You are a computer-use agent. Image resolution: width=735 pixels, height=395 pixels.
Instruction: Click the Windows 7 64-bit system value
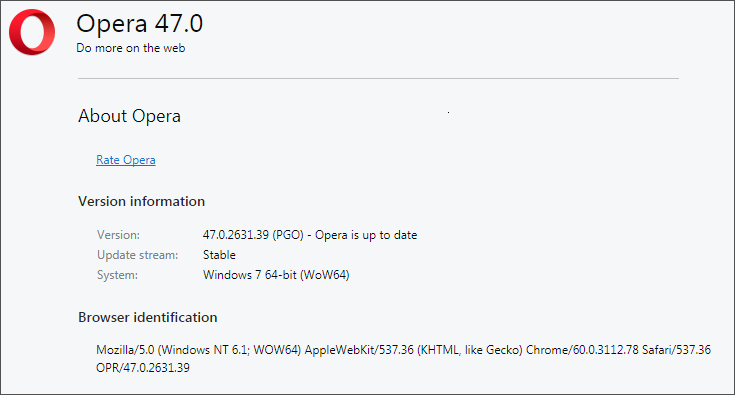[276, 275]
